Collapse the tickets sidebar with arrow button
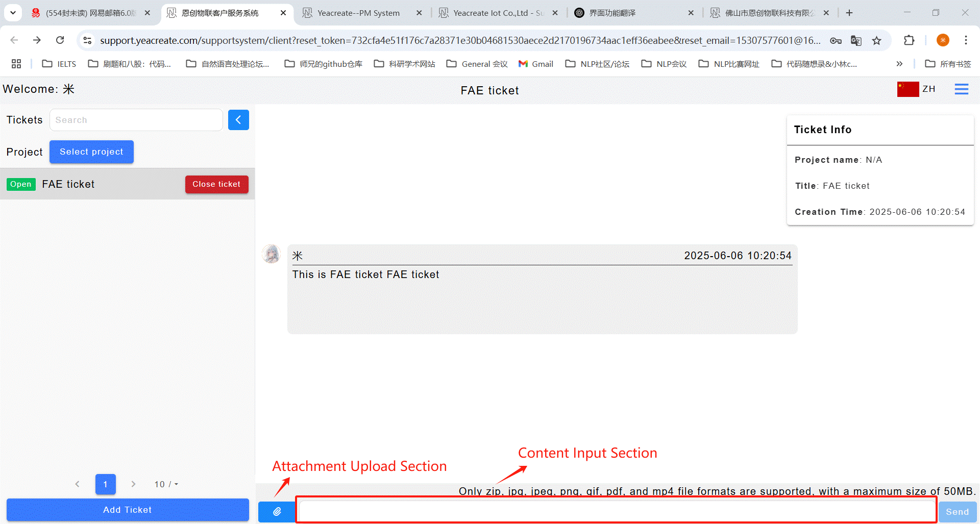This screenshot has height=524, width=980. (238, 120)
